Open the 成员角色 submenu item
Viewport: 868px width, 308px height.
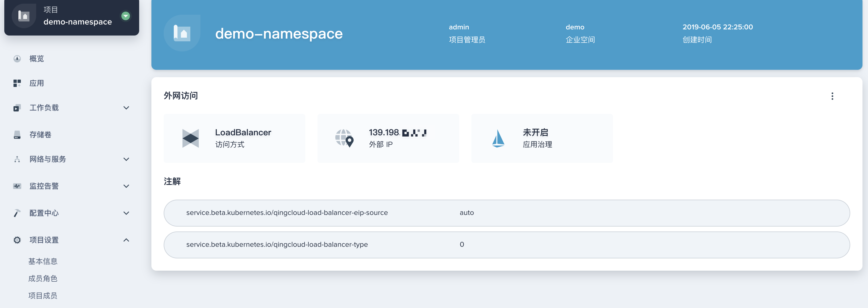click(x=43, y=278)
